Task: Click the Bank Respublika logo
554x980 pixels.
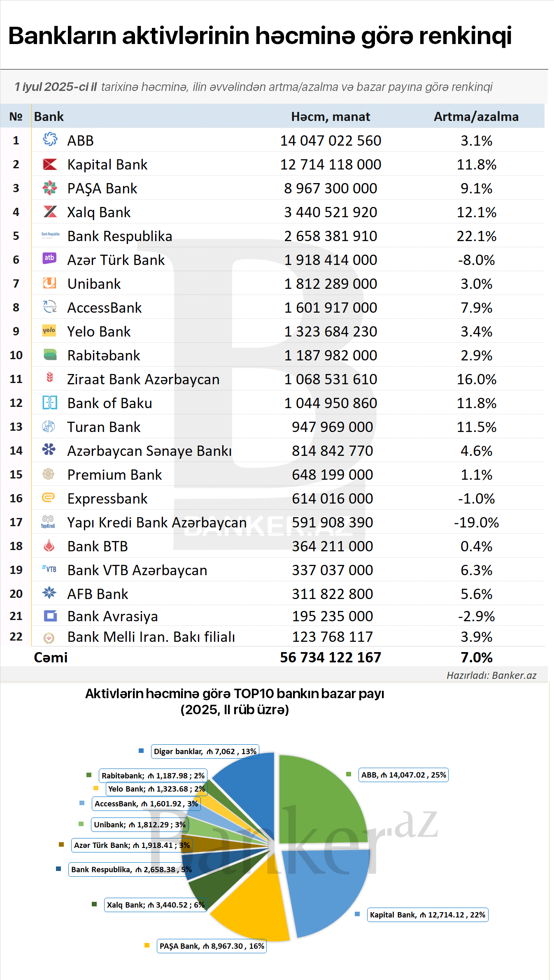Action: tap(50, 235)
